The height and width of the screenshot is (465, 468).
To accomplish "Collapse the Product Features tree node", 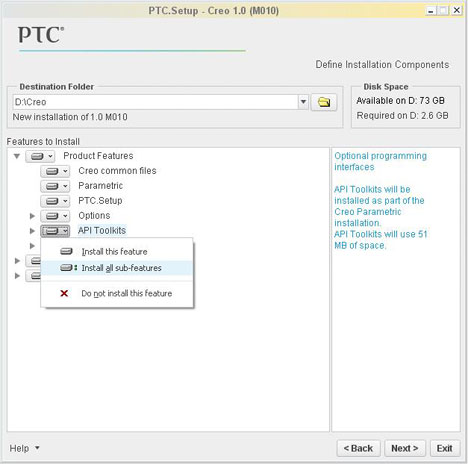I will click(17, 156).
